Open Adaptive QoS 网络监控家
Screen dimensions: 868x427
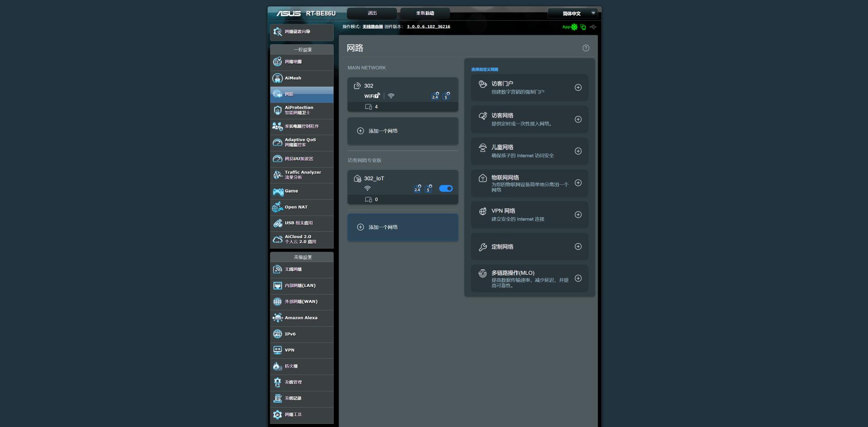click(x=302, y=142)
